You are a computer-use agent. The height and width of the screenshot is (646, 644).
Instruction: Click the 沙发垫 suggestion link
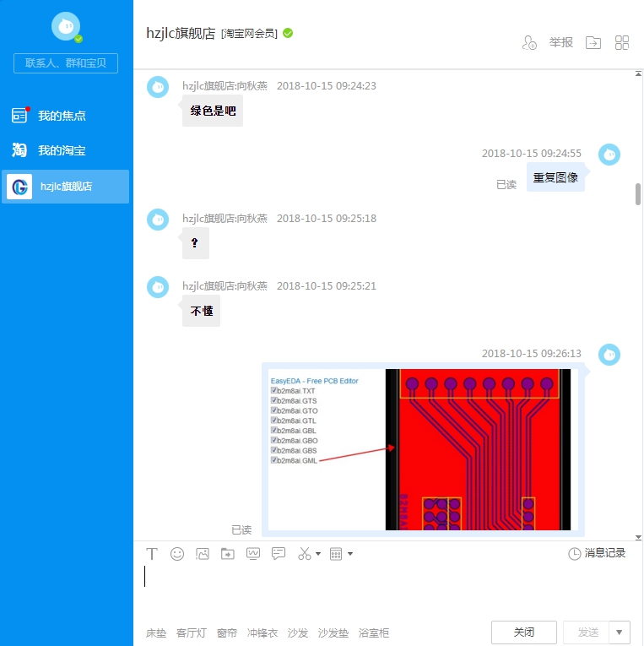click(333, 632)
